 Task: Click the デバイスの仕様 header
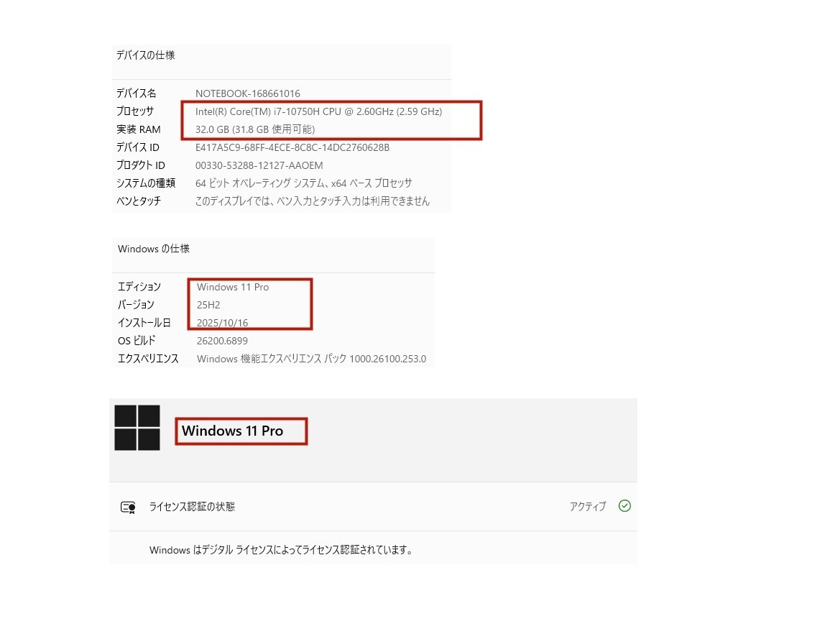coord(146,55)
